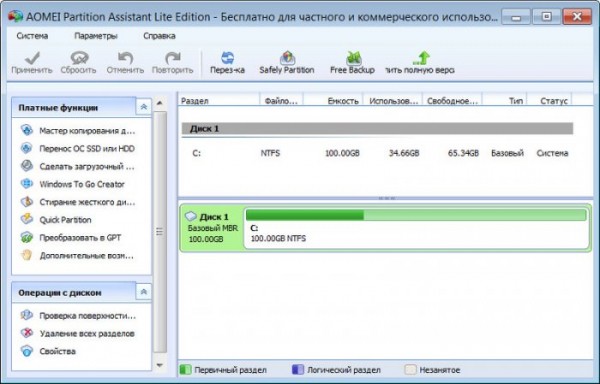Click the AOMEI app logo in title bar
Screen dimensions: 600x384
(x=15, y=16)
